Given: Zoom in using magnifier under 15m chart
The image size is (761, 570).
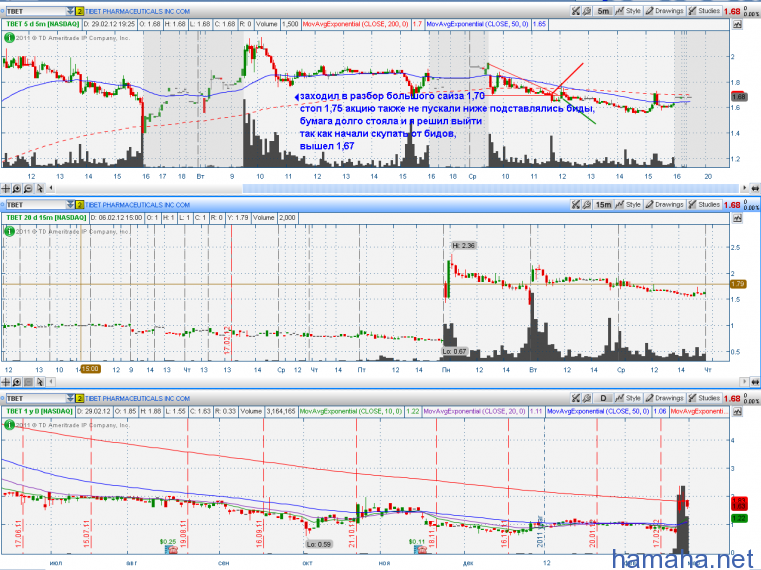Looking at the screenshot, I should click(17, 382).
